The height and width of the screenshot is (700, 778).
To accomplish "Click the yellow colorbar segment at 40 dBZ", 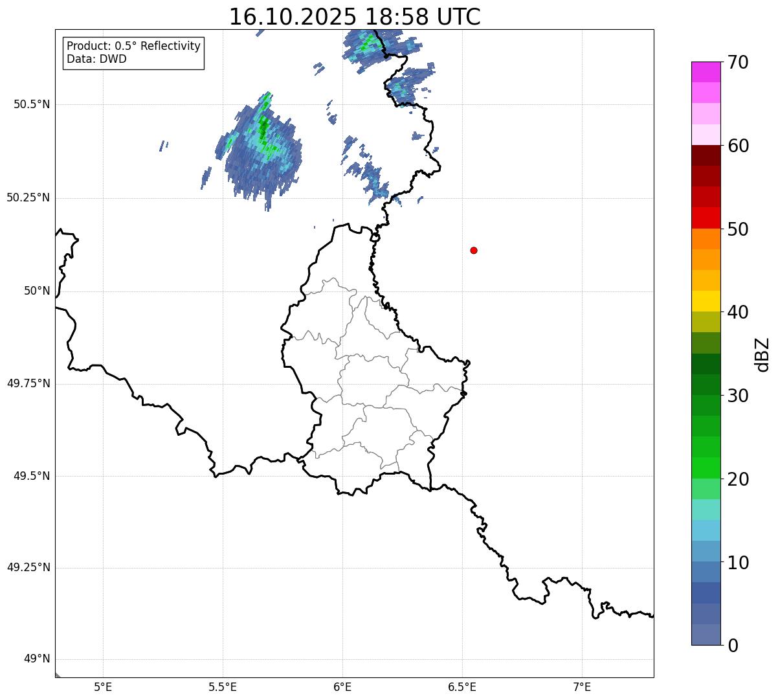I will click(706, 301).
